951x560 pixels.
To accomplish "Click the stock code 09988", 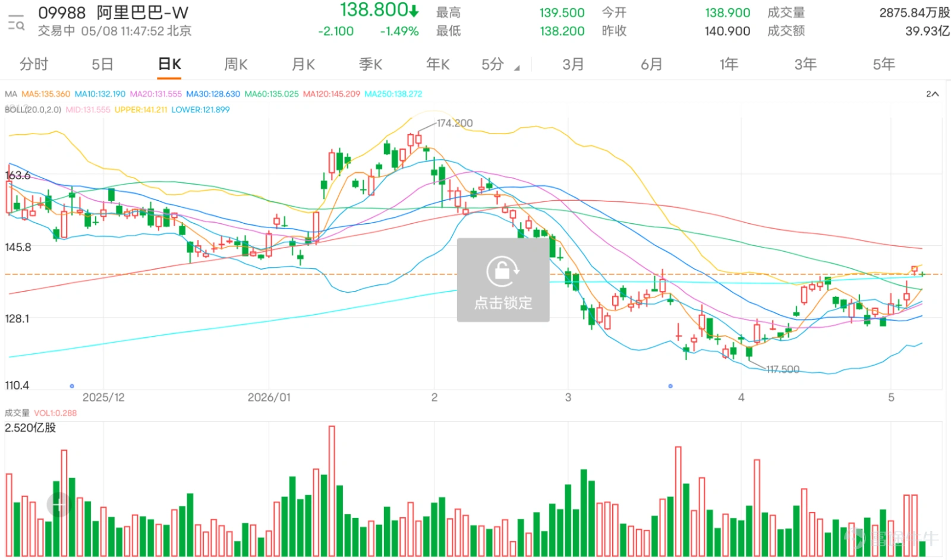I will pos(62,12).
